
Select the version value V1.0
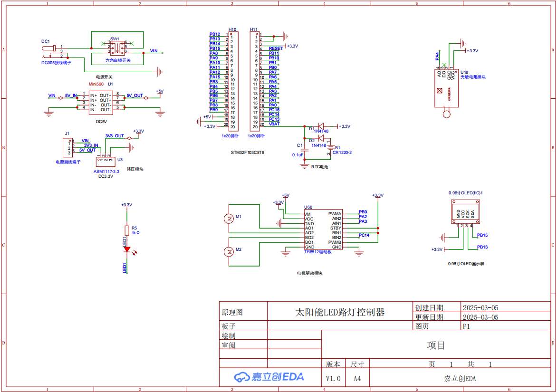pos(333,379)
